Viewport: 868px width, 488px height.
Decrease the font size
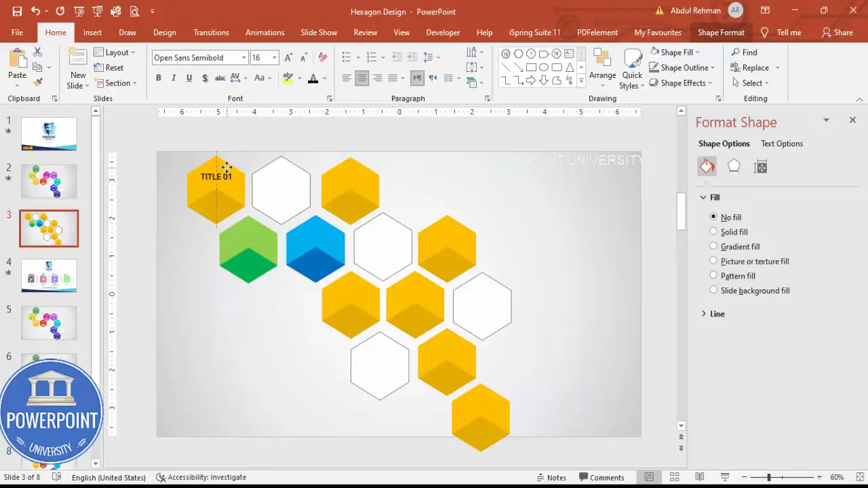303,58
